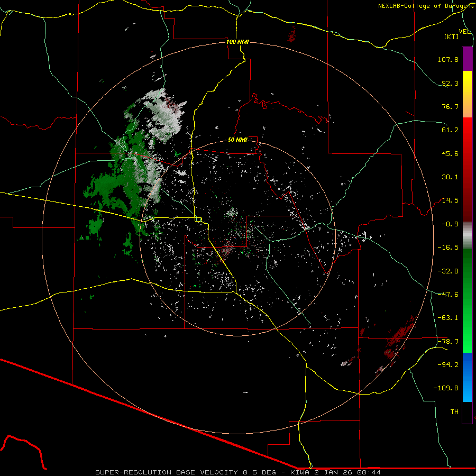The image size is (476, 476).
Task: Click the 107.8 velocity scale value
Action: [x=448, y=59]
